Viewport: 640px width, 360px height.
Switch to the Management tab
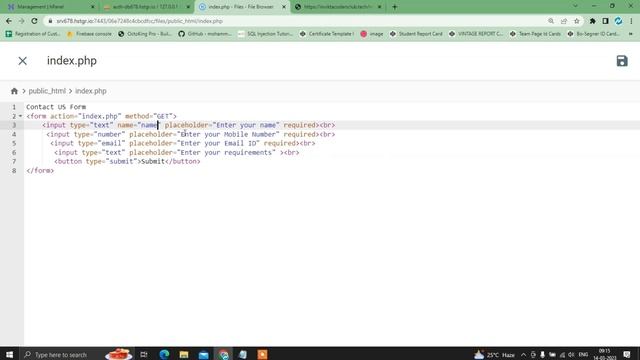point(49,7)
